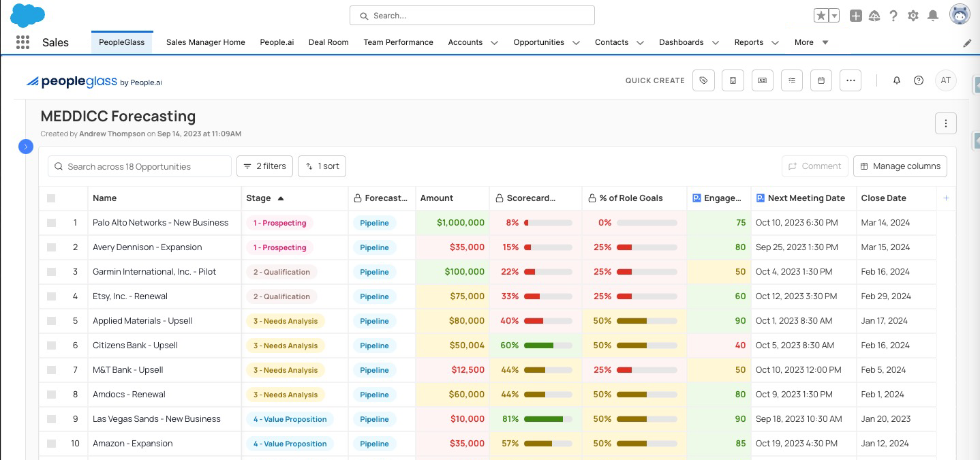980x460 pixels.
Task: Quick create an event with calendar icon
Action: pos(821,80)
